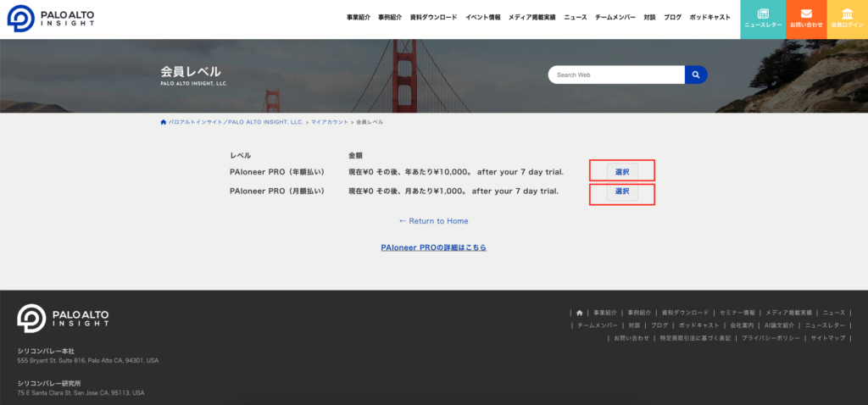Open 資料ダウンロード in the top navigation
Image resolution: width=868 pixels, height=405 pixels.
point(433,17)
